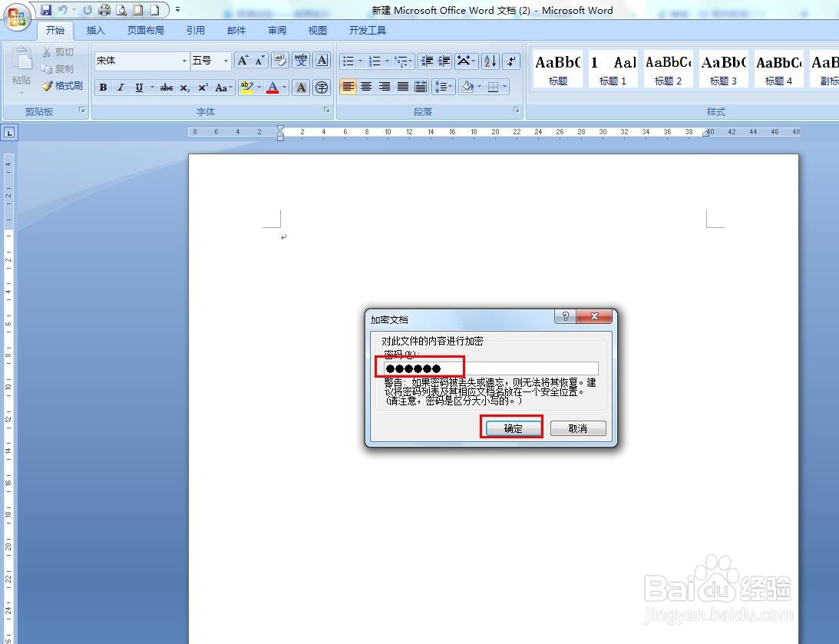Toggle Italic formatting
The width and height of the screenshot is (839, 644).
coord(121,88)
